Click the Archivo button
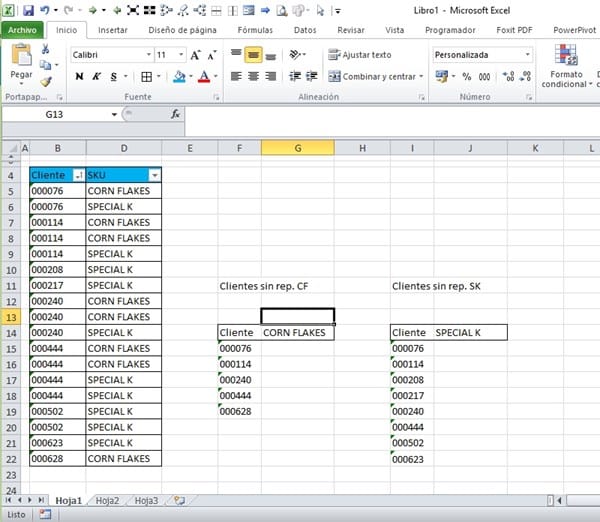 tap(21, 31)
